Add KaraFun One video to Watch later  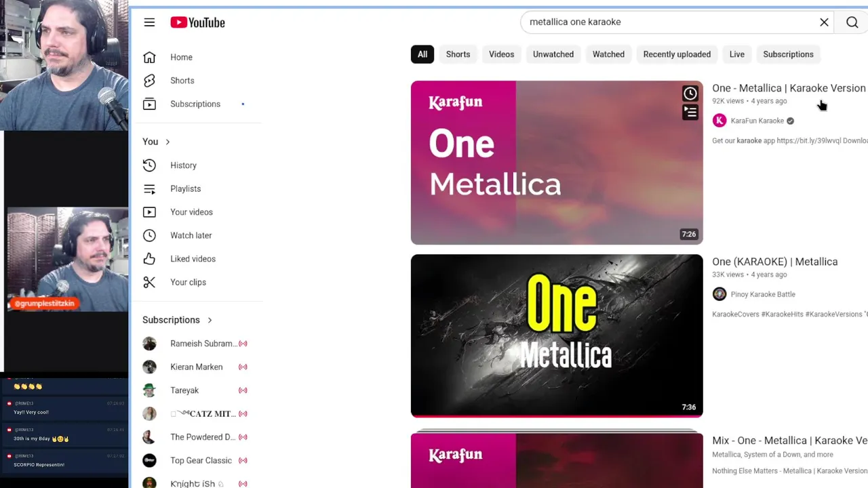tap(690, 94)
